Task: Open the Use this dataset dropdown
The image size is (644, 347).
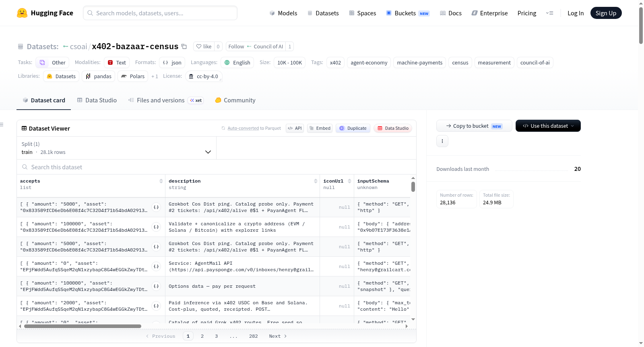Action: pyautogui.click(x=548, y=126)
